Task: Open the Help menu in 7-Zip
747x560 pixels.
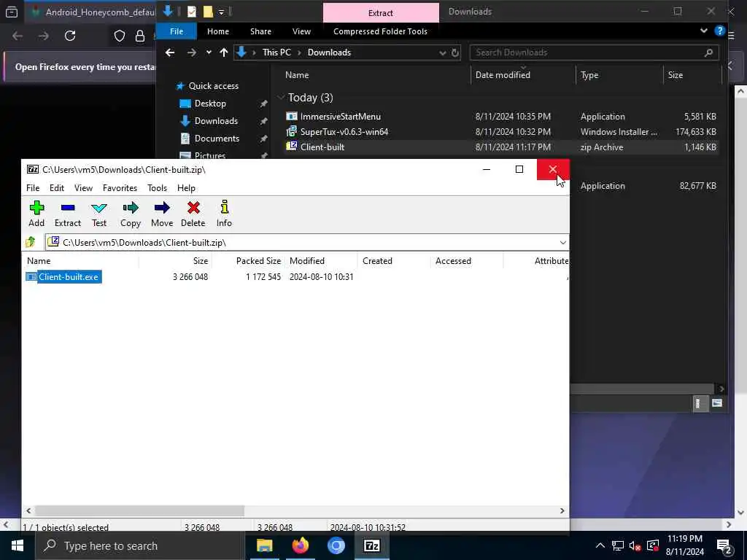Action: pos(186,188)
